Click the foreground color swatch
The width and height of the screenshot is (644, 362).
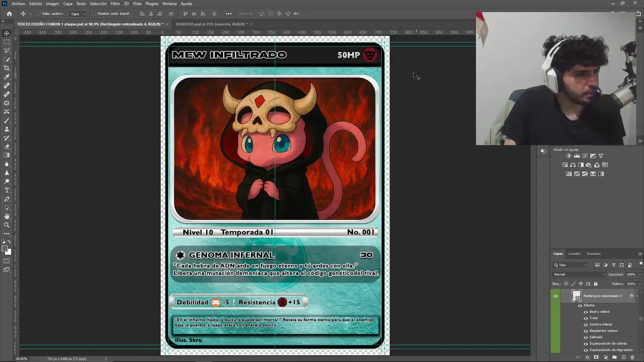tap(5, 248)
